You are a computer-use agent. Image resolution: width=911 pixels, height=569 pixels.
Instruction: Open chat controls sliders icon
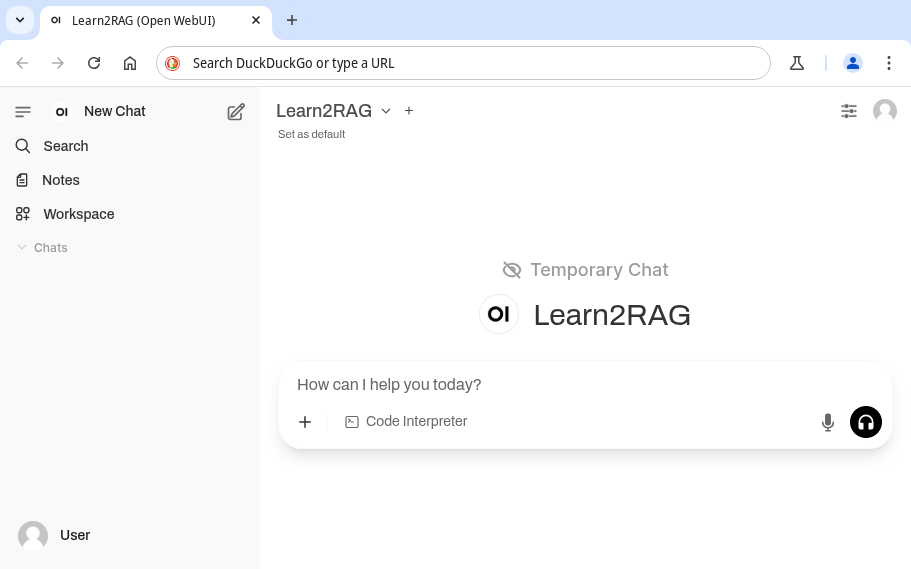849,111
